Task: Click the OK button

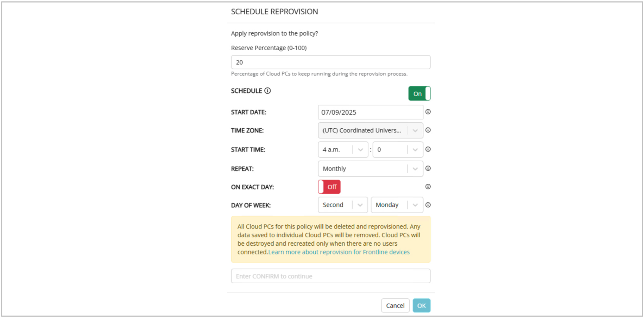Action: coord(421,306)
